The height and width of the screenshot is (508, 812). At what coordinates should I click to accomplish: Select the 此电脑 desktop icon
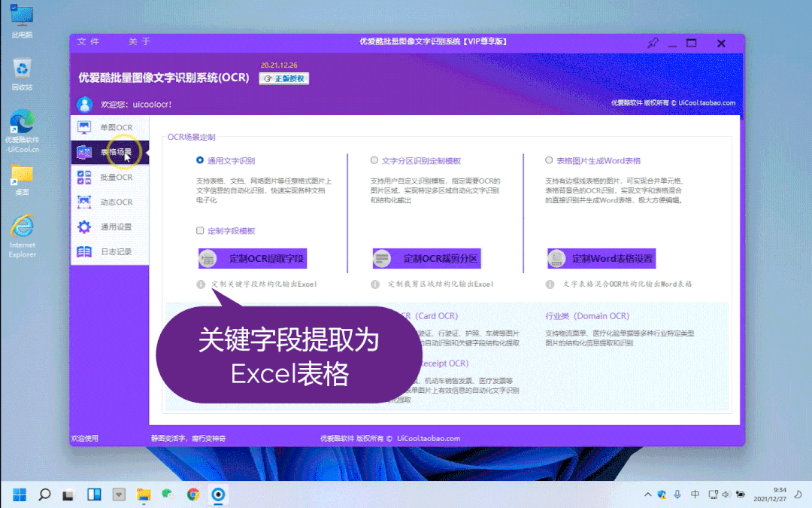click(x=22, y=21)
